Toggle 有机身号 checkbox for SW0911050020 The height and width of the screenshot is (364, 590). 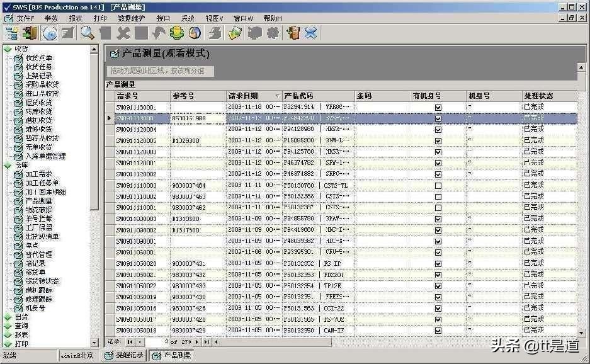tap(438, 263)
